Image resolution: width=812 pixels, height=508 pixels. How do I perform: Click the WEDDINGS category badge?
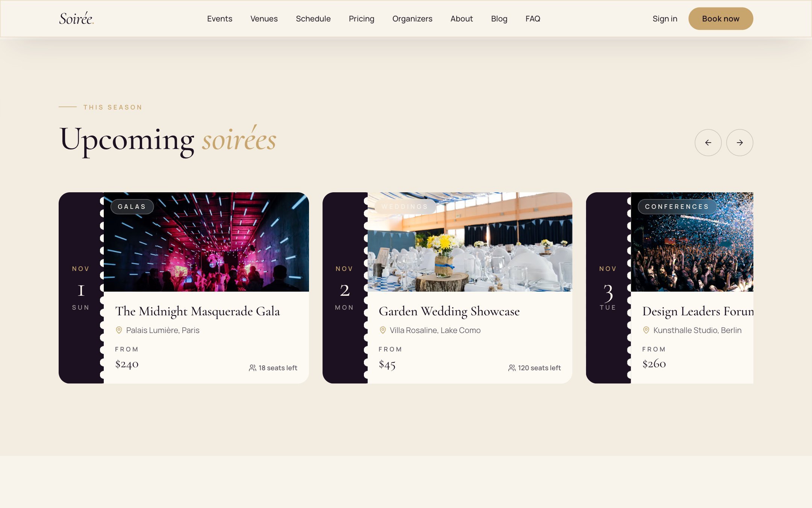pyautogui.click(x=405, y=207)
